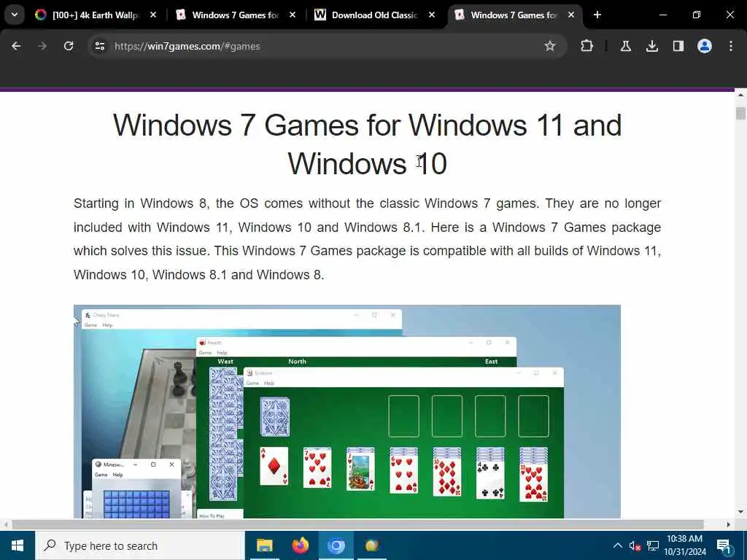Open Chrome Labs flask icon
Screen dimensions: 747x560
(x=625, y=46)
